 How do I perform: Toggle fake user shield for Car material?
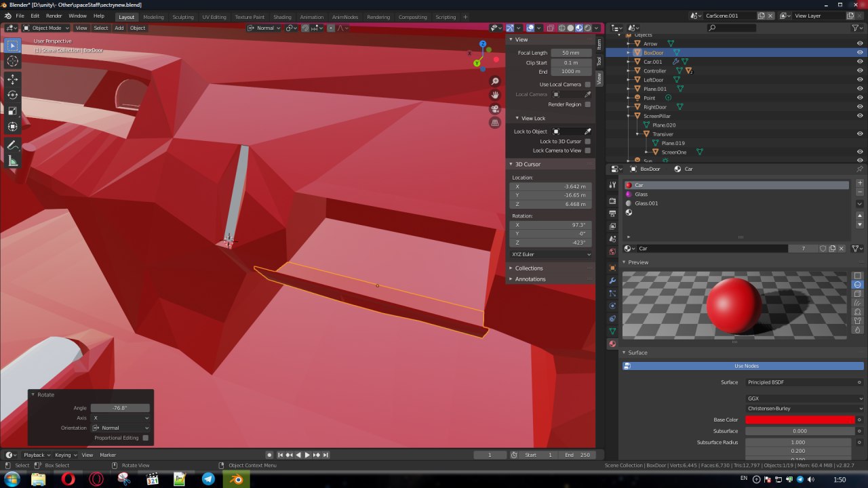[x=823, y=249]
